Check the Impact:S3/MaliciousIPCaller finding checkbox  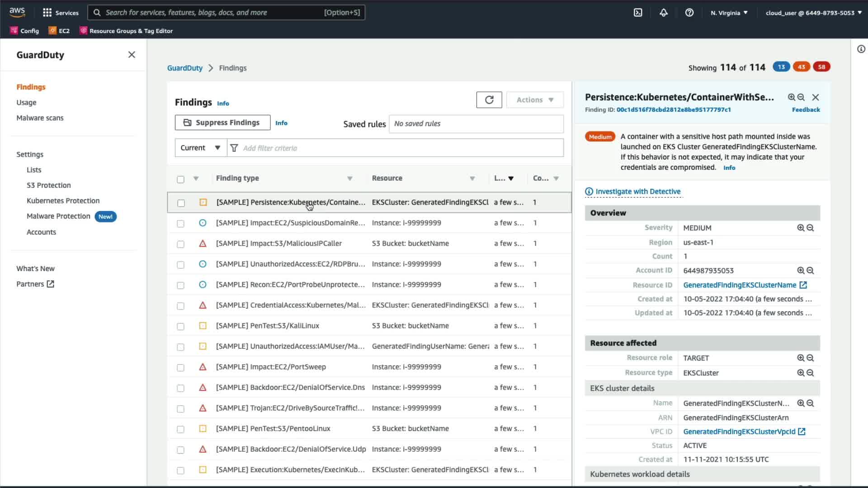pyautogui.click(x=180, y=244)
